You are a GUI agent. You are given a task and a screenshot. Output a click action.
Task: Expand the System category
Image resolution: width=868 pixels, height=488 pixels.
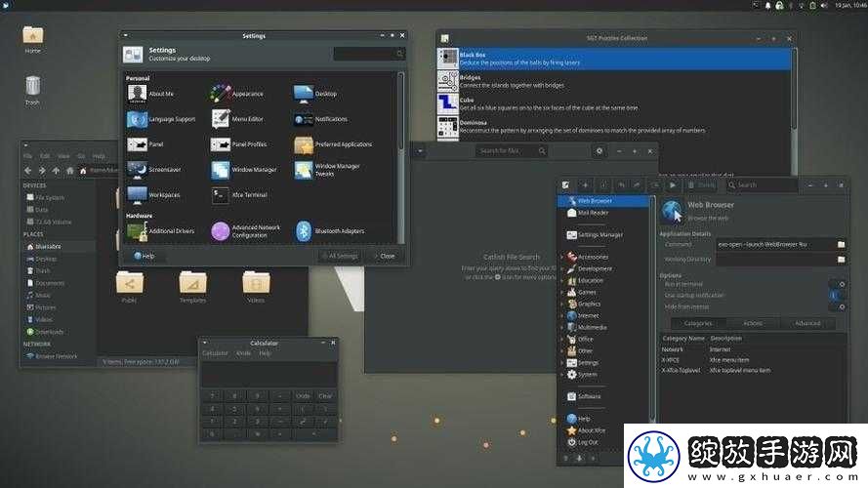(562, 375)
